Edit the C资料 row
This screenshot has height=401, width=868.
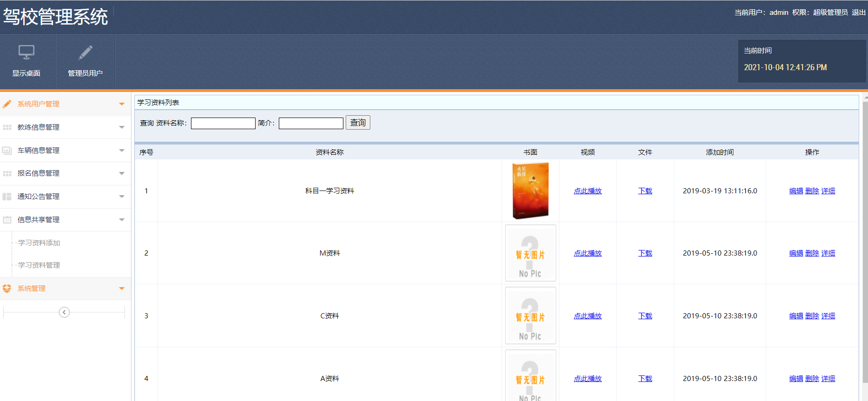coord(796,316)
